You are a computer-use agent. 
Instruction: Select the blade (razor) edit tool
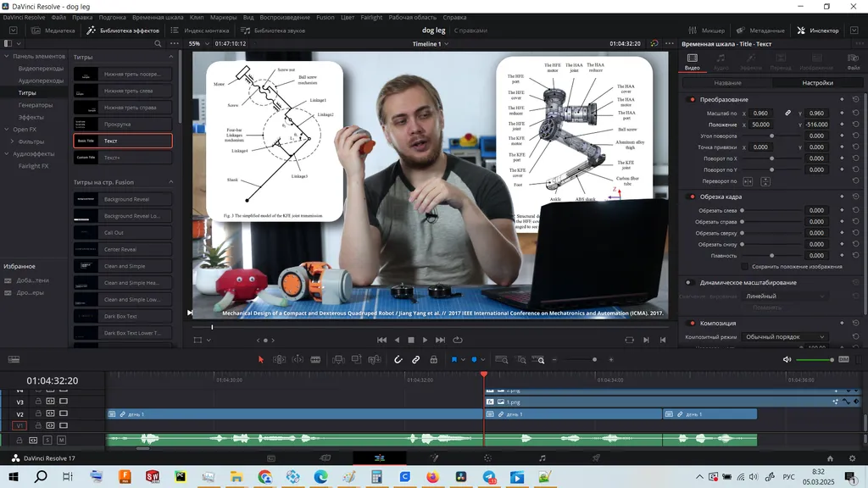[x=315, y=359]
